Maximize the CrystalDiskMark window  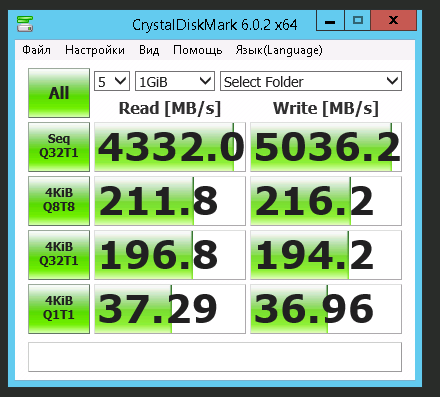tap(358, 20)
